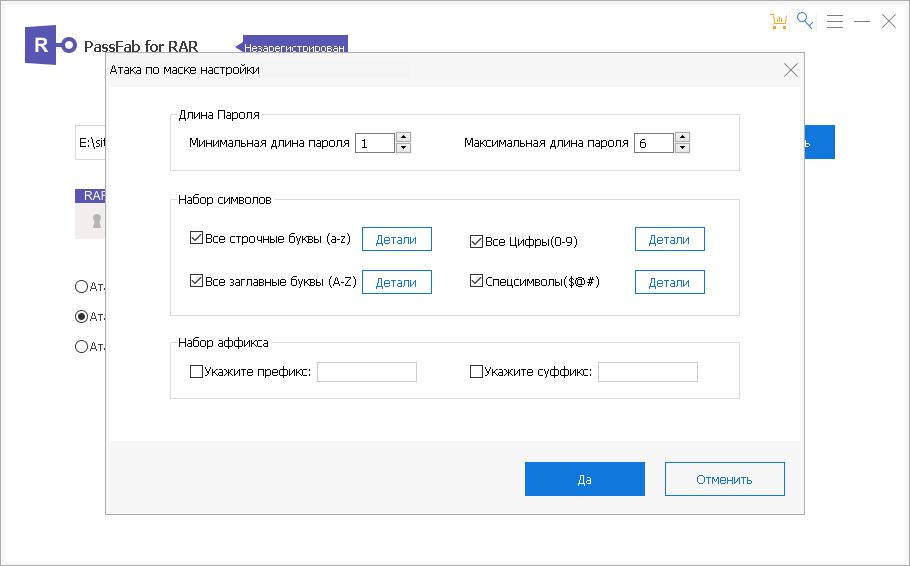The height and width of the screenshot is (566, 910).
Task: Close the PassFab main window
Action: 889,21
